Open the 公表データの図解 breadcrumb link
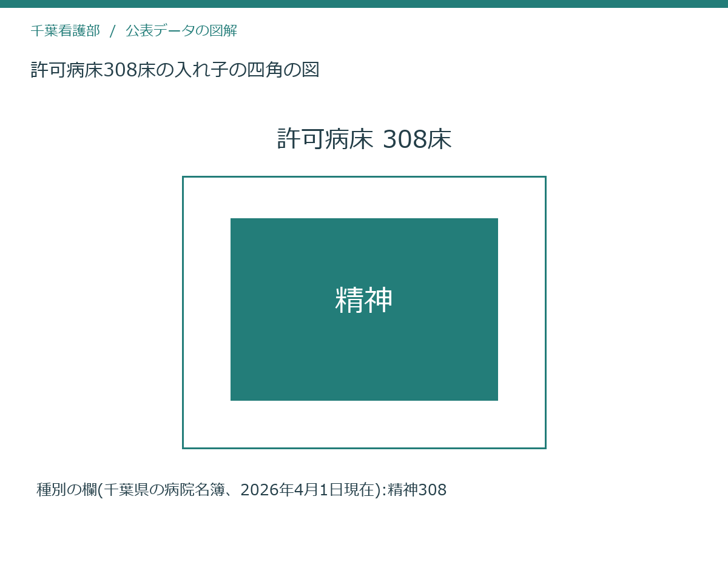 tap(181, 31)
